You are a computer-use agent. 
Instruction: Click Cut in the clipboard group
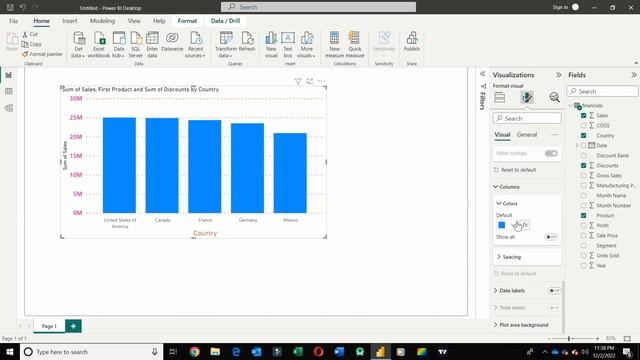(30, 34)
